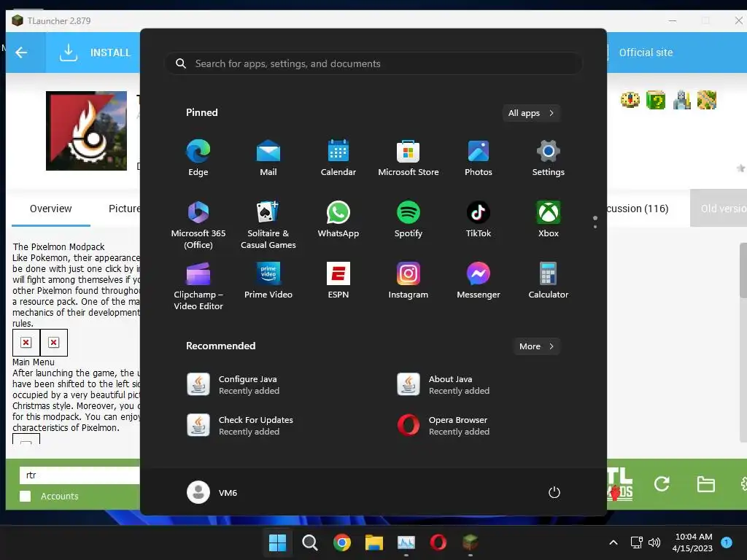Screen dimensions: 747x560
Task: Click INSTALL in TLauncher
Action: pyautogui.click(x=96, y=52)
